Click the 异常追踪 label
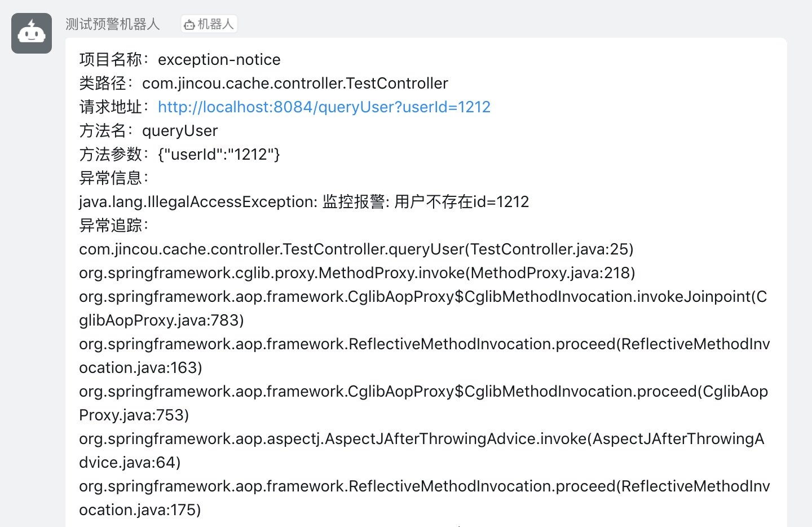 coord(114,226)
